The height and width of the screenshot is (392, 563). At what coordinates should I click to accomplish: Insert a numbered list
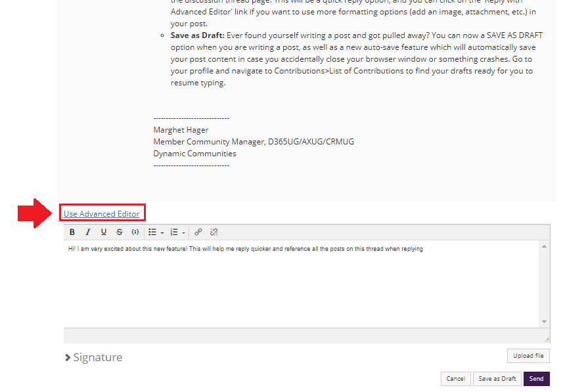(x=174, y=232)
